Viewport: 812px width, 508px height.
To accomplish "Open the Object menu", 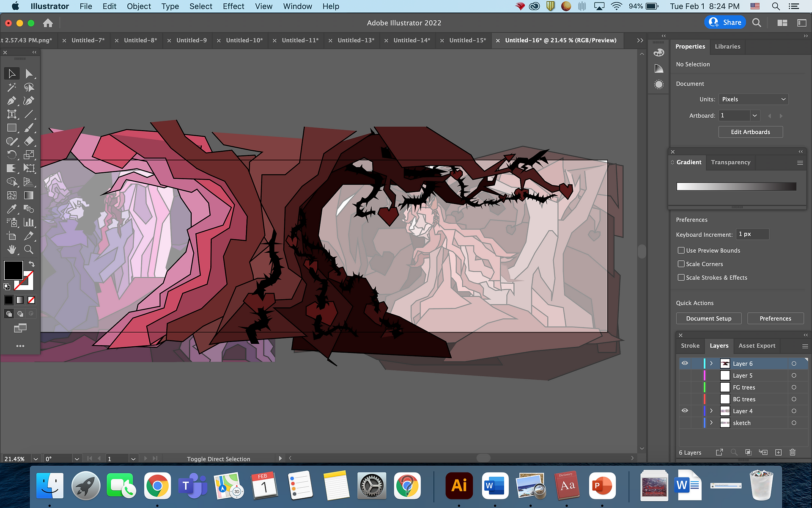I will point(139,6).
